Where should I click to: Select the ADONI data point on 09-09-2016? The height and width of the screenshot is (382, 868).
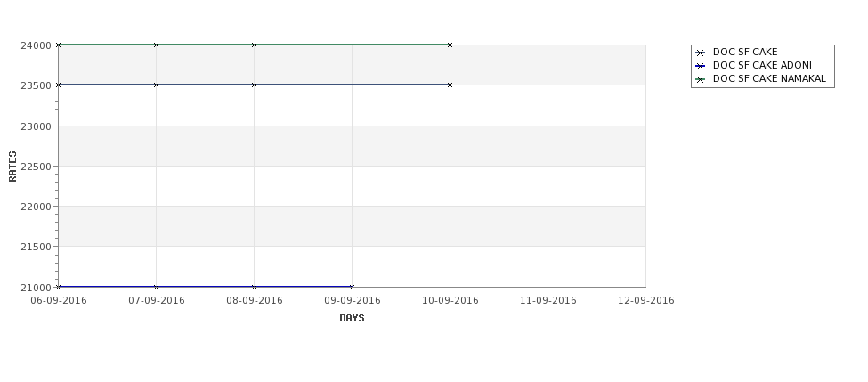tap(352, 287)
